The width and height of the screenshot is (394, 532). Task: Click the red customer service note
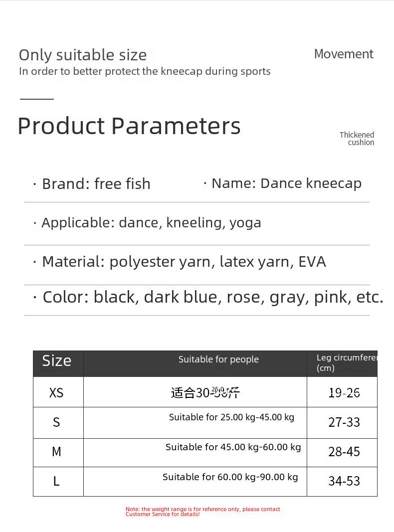(x=203, y=512)
